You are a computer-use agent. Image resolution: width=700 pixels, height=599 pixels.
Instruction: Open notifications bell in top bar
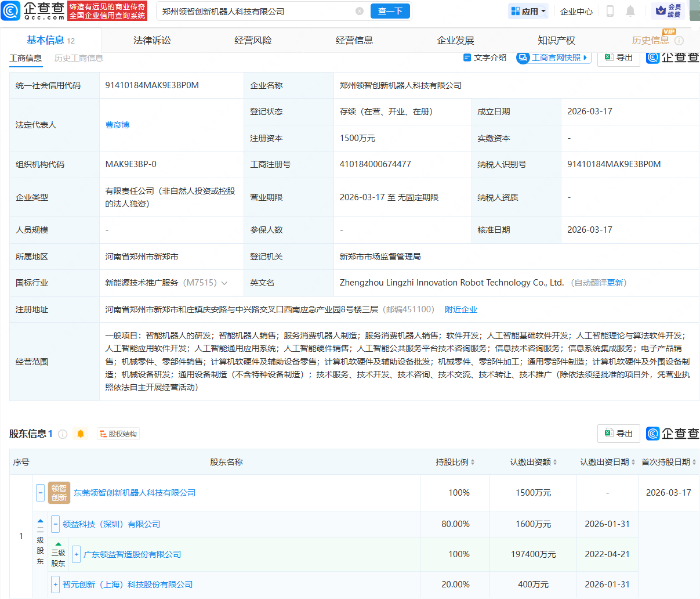pos(630,11)
